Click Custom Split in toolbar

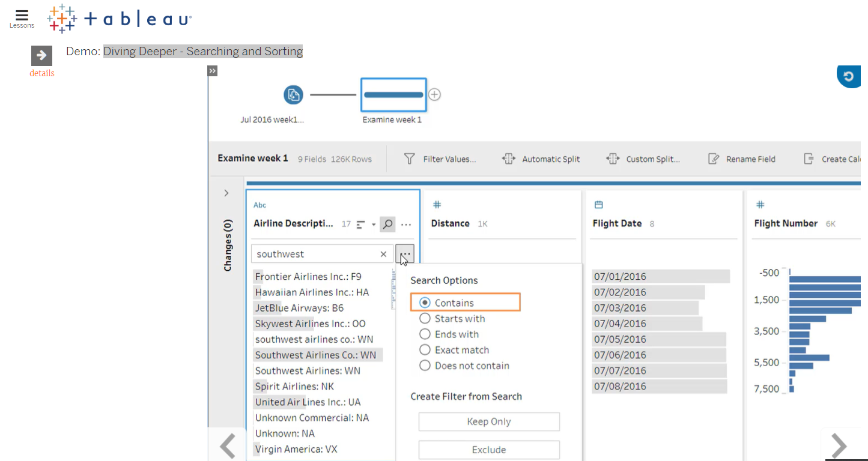tap(643, 159)
